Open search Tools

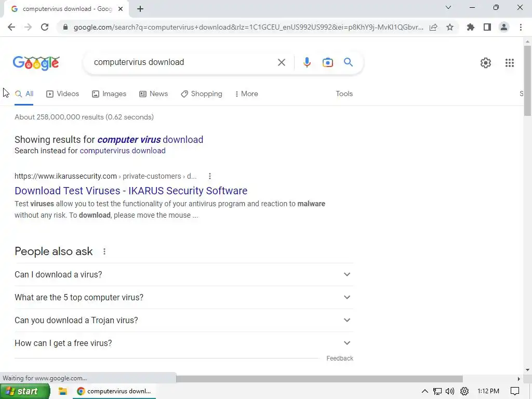pos(344,94)
